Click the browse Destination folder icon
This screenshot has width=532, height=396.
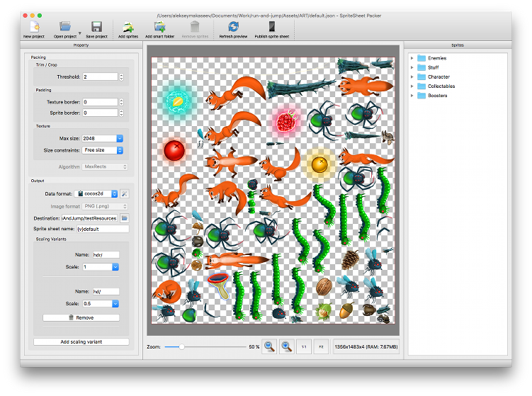tap(125, 218)
